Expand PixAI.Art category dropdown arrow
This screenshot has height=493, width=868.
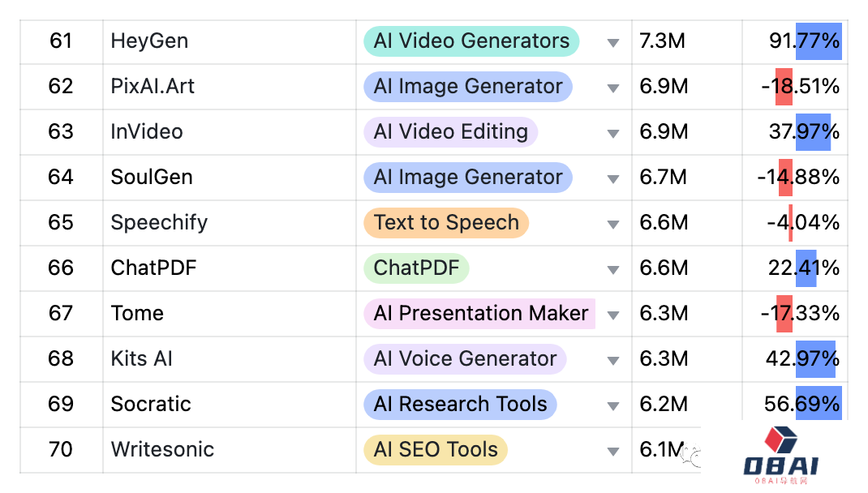coord(613,88)
